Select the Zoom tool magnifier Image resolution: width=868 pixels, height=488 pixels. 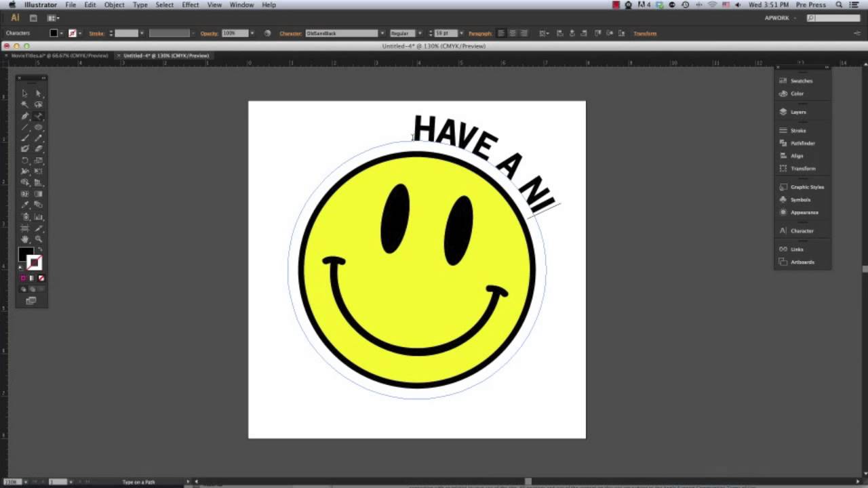point(38,239)
